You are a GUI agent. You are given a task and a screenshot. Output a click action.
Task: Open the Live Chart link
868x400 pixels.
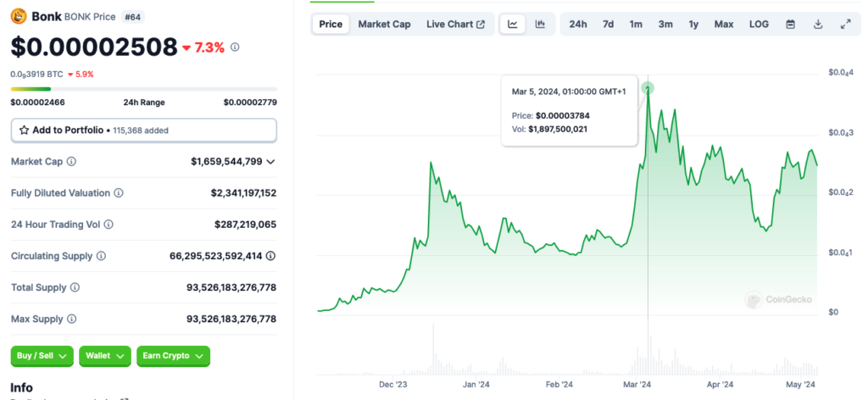click(x=455, y=24)
